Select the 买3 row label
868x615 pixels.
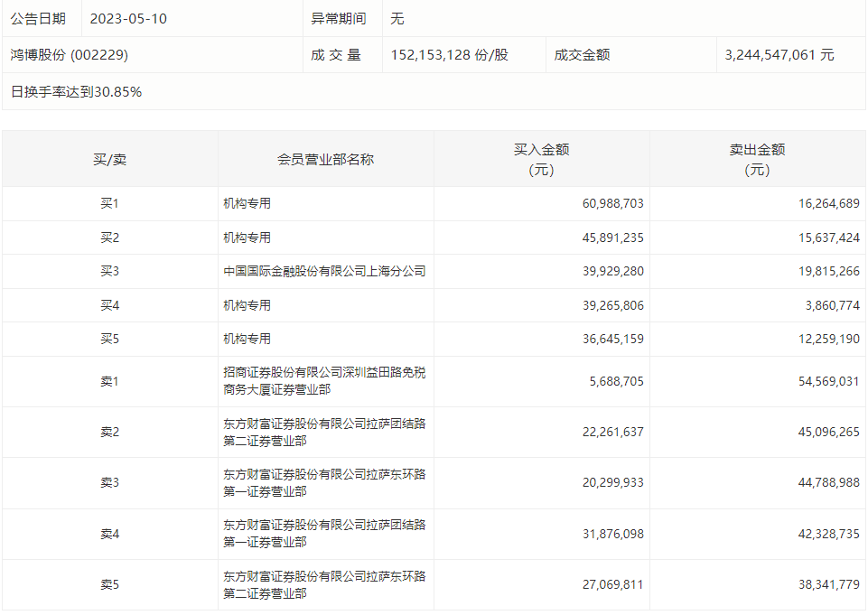coord(109,271)
